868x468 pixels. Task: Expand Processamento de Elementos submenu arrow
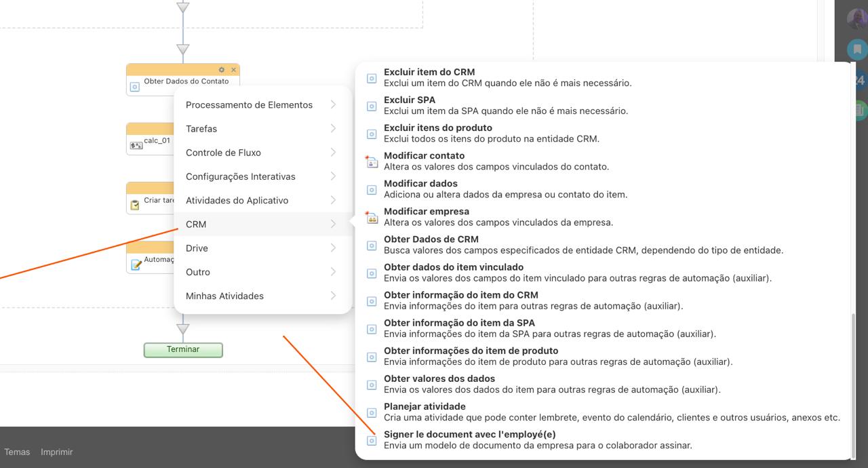tap(333, 104)
